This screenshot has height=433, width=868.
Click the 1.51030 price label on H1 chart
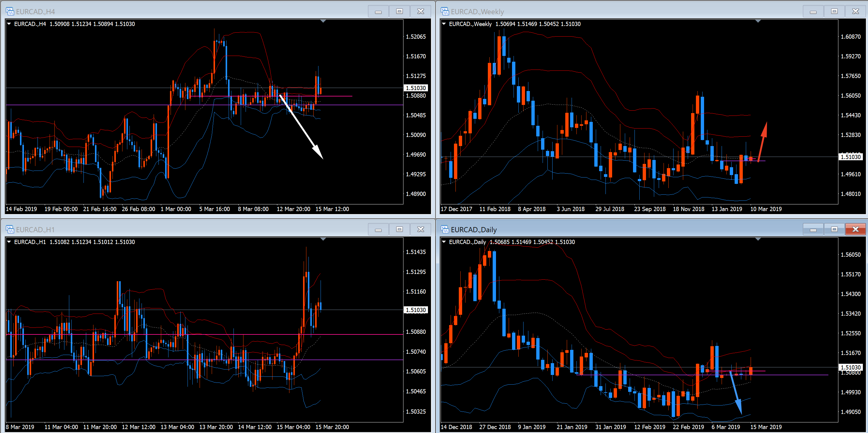point(416,310)
